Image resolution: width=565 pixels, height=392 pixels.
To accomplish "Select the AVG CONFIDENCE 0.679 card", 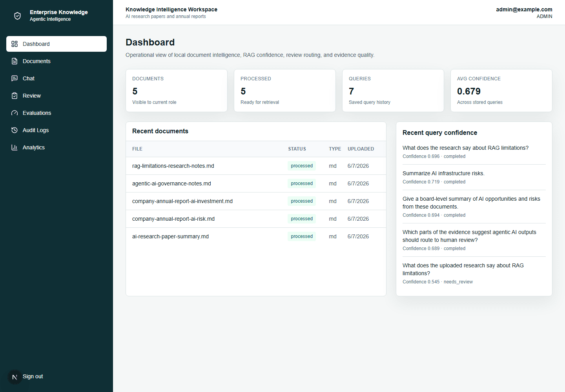I will coord(501,91).
